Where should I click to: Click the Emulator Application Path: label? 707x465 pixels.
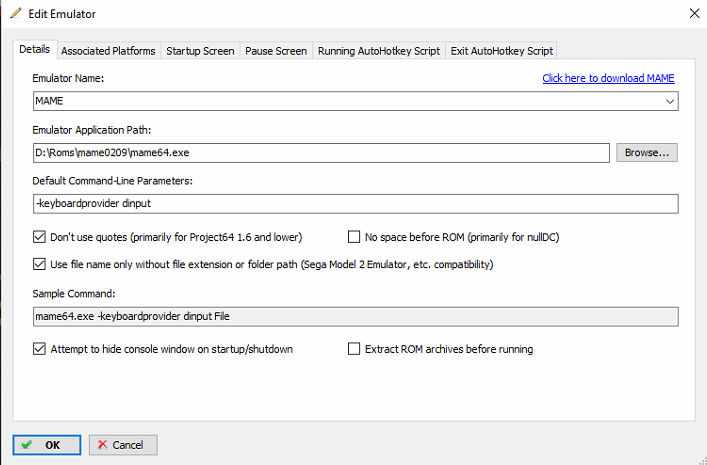pyautogui.click(x=92, y=130)
